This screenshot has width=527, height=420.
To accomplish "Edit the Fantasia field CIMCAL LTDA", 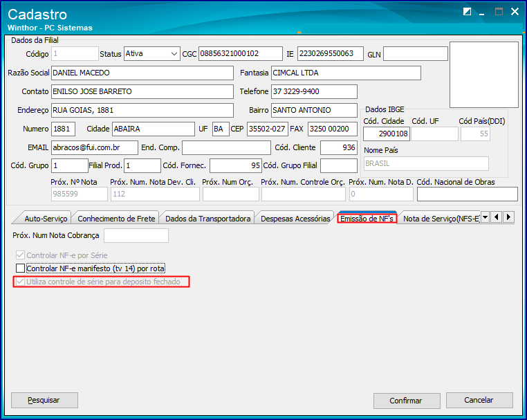I will (x=346, y=73).
